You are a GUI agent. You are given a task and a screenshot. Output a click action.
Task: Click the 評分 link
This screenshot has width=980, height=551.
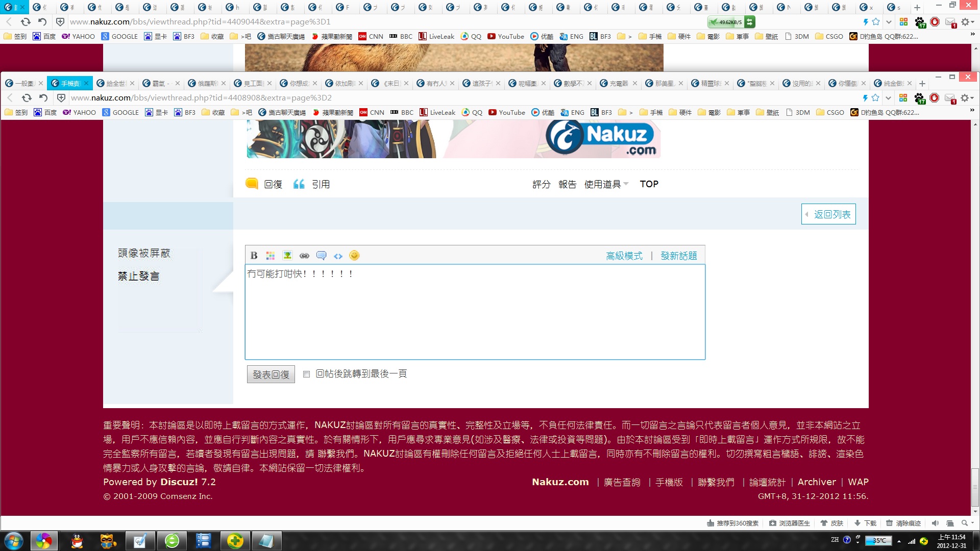click(542, 184)
